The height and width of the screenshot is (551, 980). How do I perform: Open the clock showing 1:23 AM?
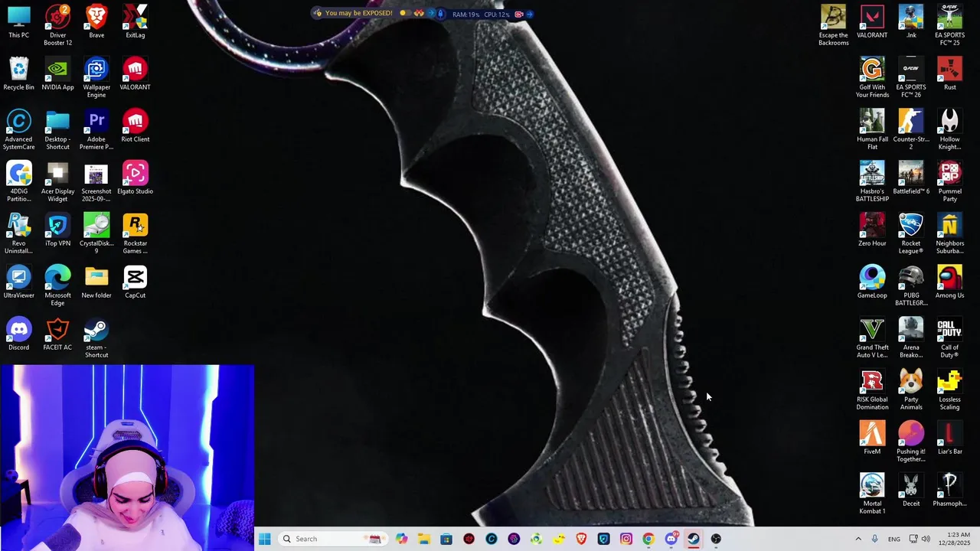click(x=958, y=539)
